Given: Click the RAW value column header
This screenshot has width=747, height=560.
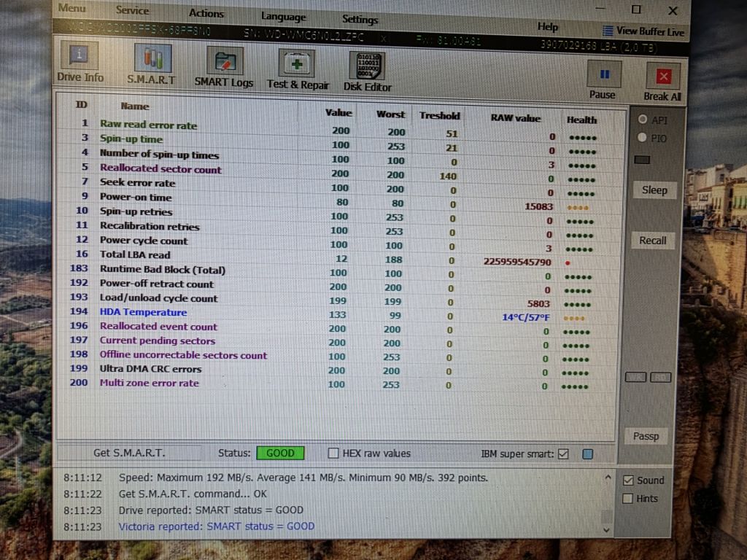Looking at the screenshot, I should coord(516,118).
